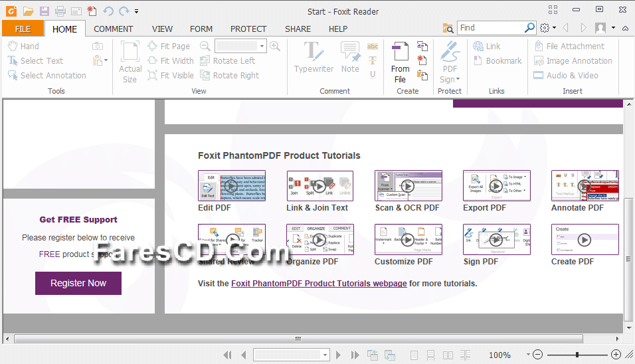This screenshot has width=635, height=364.
Task: Click the Save disk icon
Action: [44, 11]
